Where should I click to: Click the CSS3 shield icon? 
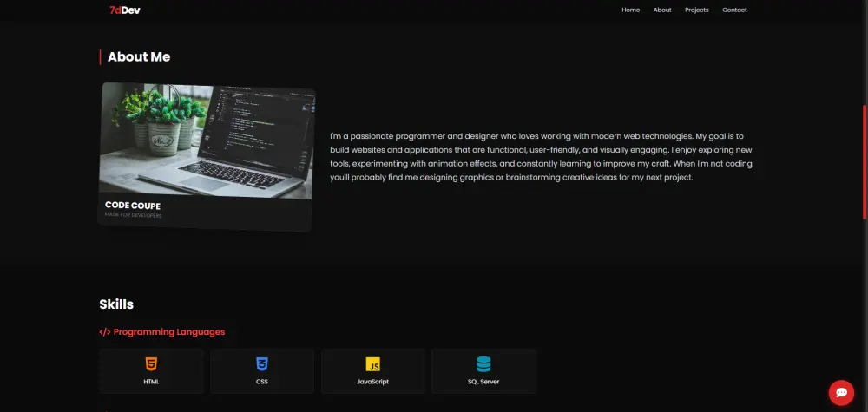[262, 364]
